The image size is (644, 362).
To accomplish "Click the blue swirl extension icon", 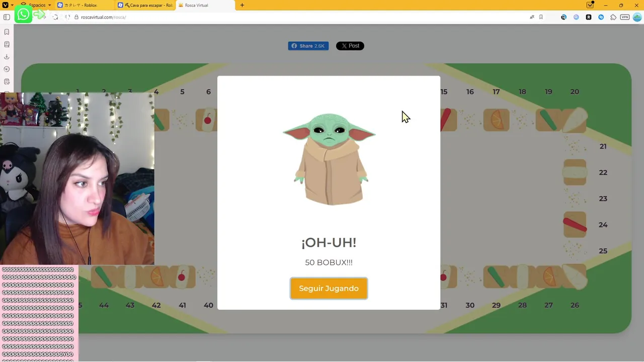I will pyautogui.click(x=601, y=17).
